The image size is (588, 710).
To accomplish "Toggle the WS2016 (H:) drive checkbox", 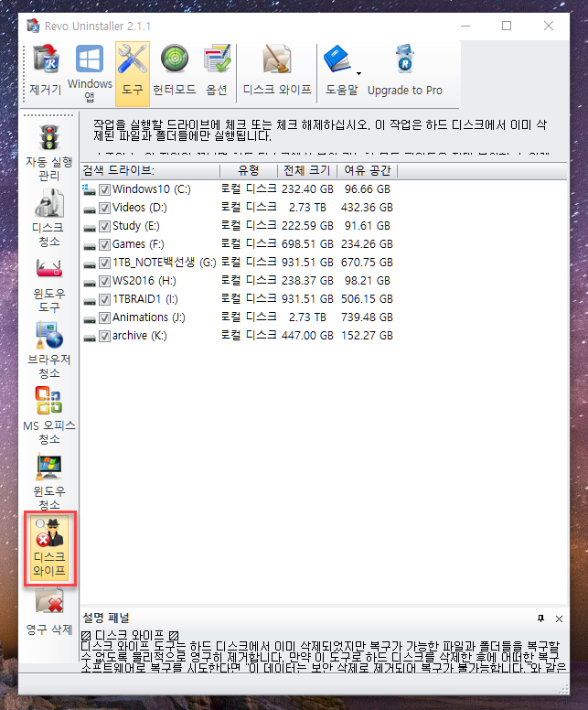I will click(104, 281).
